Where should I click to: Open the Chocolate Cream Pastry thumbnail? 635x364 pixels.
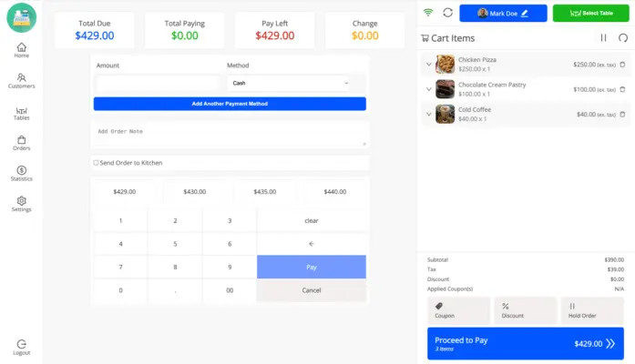coord(446,89)
